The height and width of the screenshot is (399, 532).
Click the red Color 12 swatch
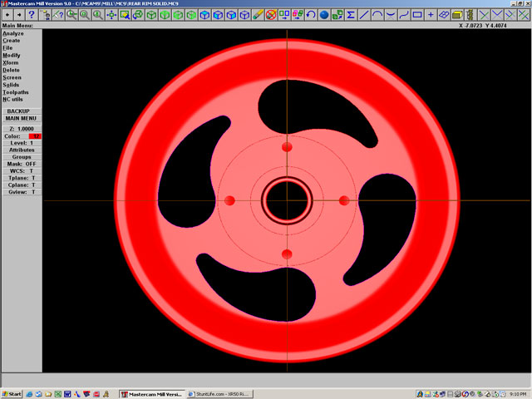(x=35, y=135)
